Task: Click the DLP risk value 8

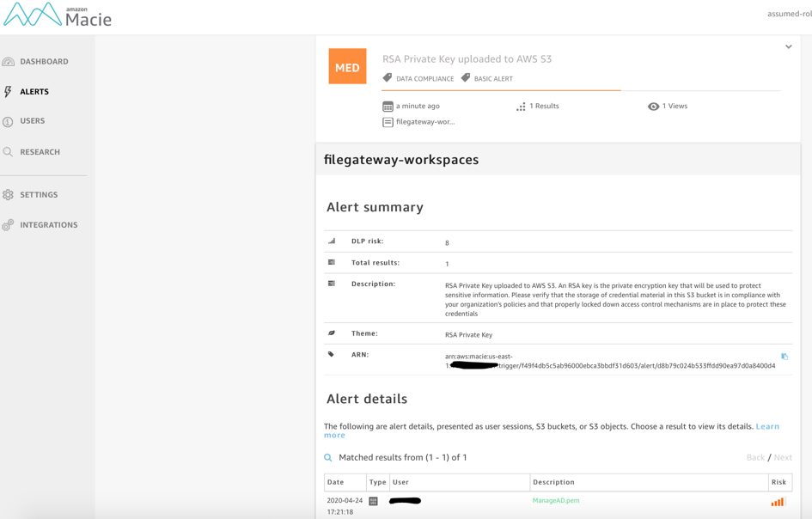Action: [447, 243]
